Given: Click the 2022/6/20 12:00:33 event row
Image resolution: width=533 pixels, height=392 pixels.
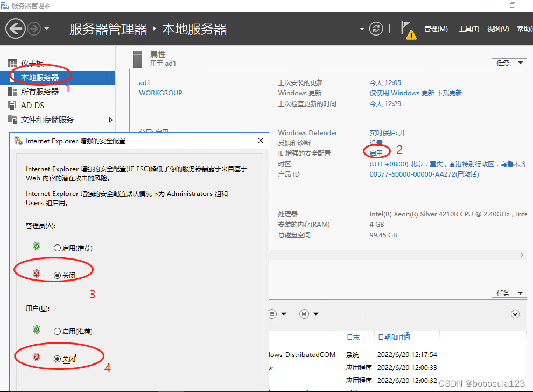Looking at the screenshot, I should pyautogui.click(x=398, y=368).
